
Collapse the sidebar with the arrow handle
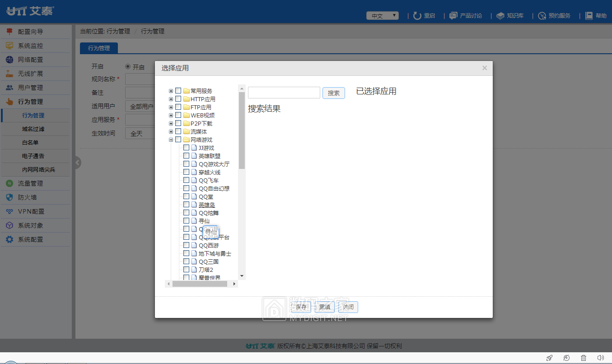(77, 163)
